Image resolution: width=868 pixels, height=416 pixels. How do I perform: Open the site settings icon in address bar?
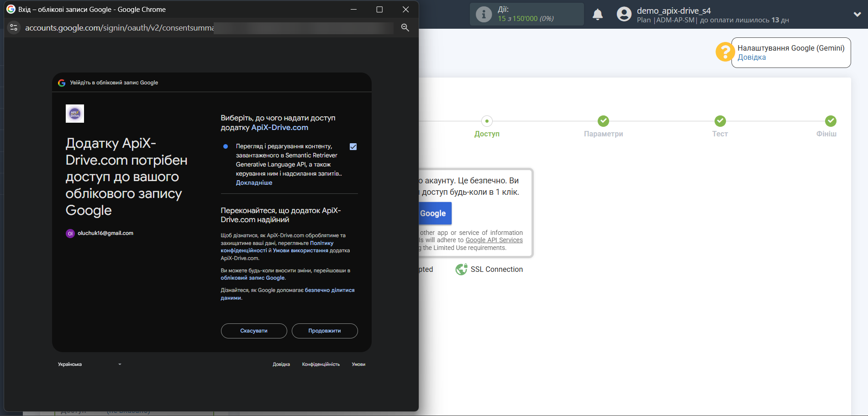14,28
